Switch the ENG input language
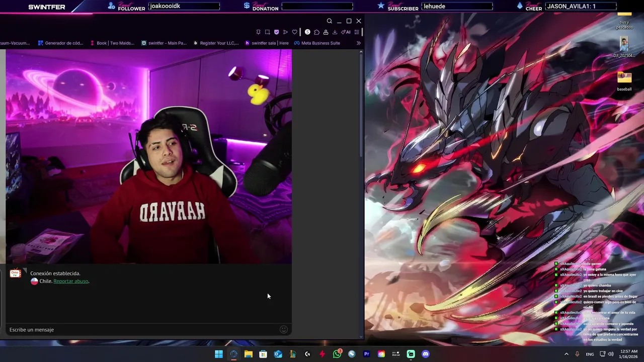Screen dimensions: 644x362 [590, 354]
